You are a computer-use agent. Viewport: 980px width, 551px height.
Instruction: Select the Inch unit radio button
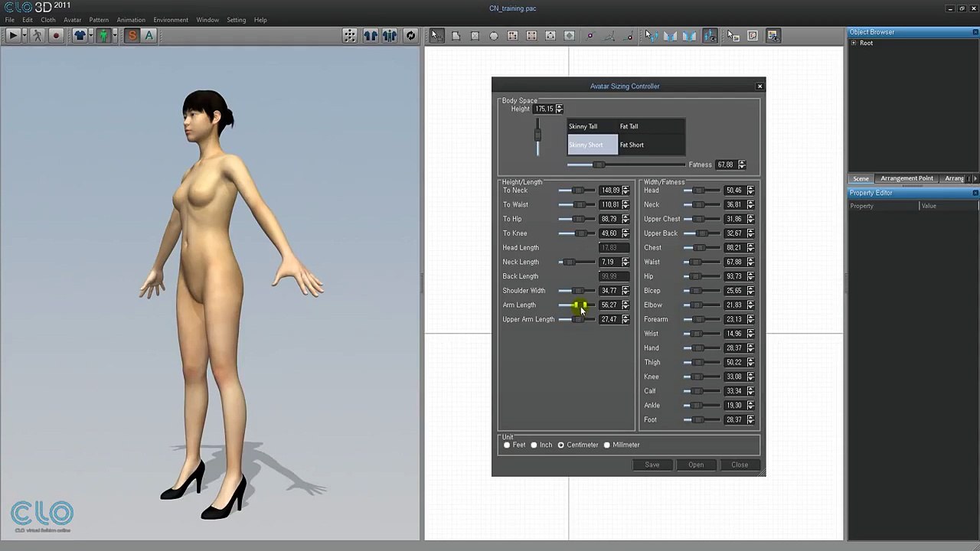pos(534,445)
